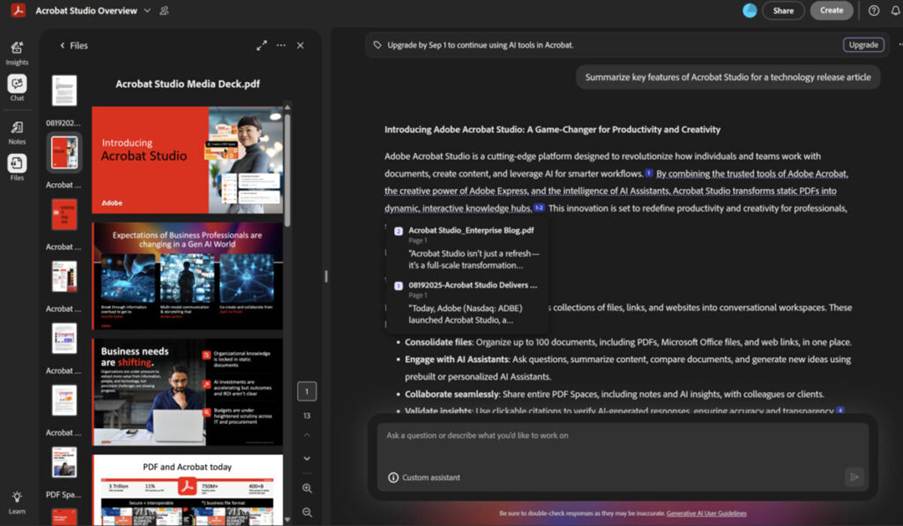903x526 pixels.
Task: Click the Summarize key features prompt bubble
Action: [x=728, y=77]
